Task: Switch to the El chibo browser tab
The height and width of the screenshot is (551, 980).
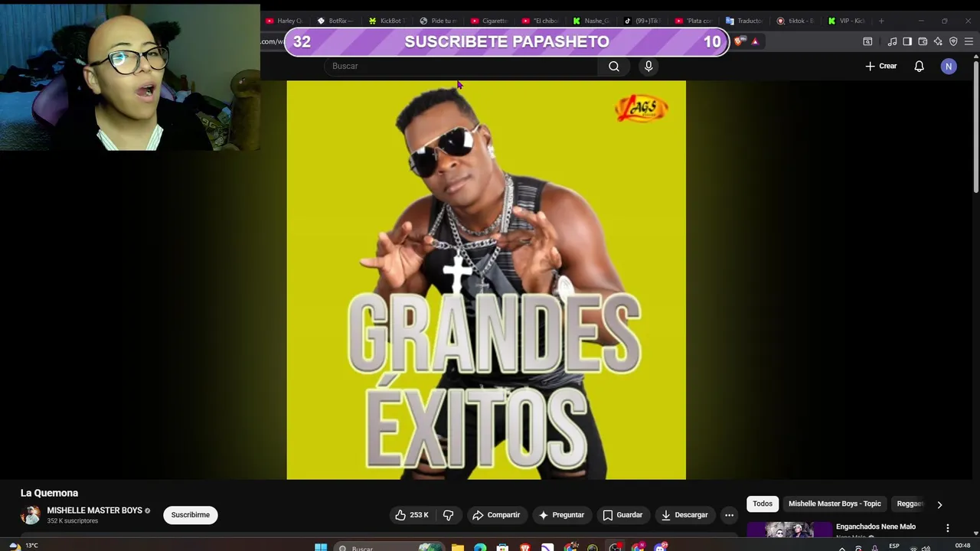Action: click(x=541, y=21)
